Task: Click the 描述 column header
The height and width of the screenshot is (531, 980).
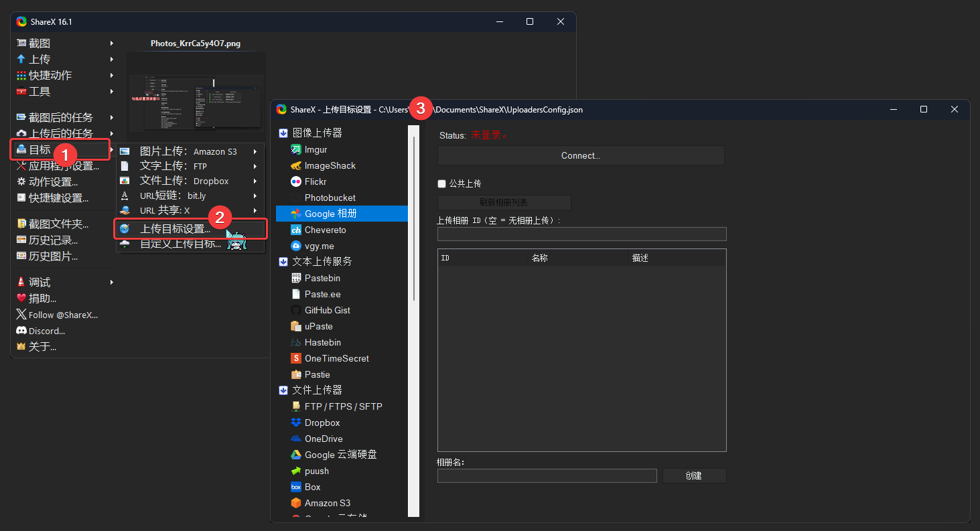Action: point(677,258)
